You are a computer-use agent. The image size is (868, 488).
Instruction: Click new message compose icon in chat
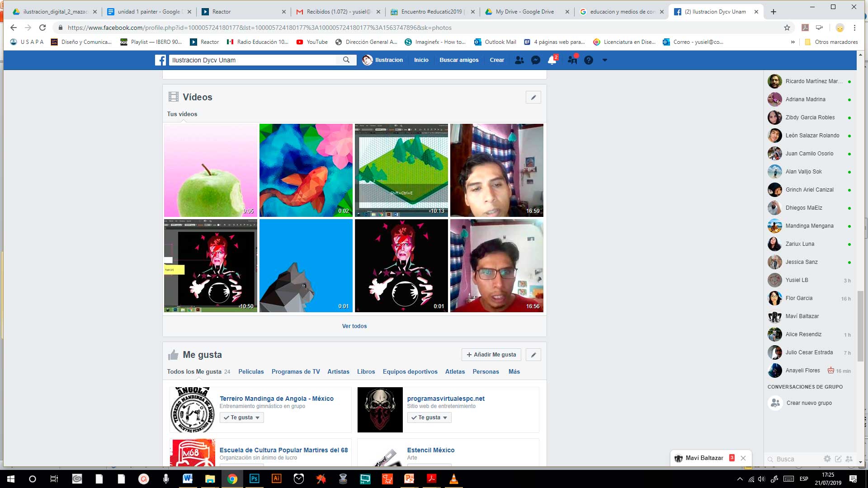[x=838, y=459]
